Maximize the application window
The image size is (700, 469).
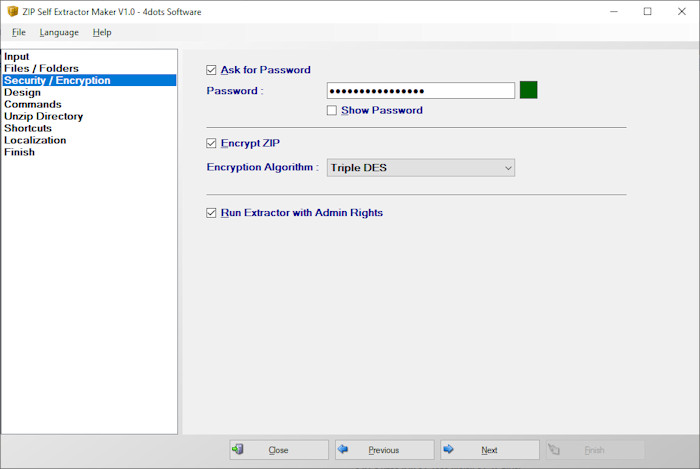tap(647, 12)
